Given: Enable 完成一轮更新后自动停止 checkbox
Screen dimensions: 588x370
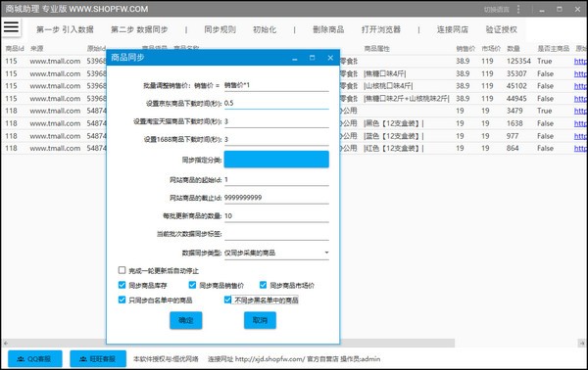Looking at the screenshot, I should (122, 270).
